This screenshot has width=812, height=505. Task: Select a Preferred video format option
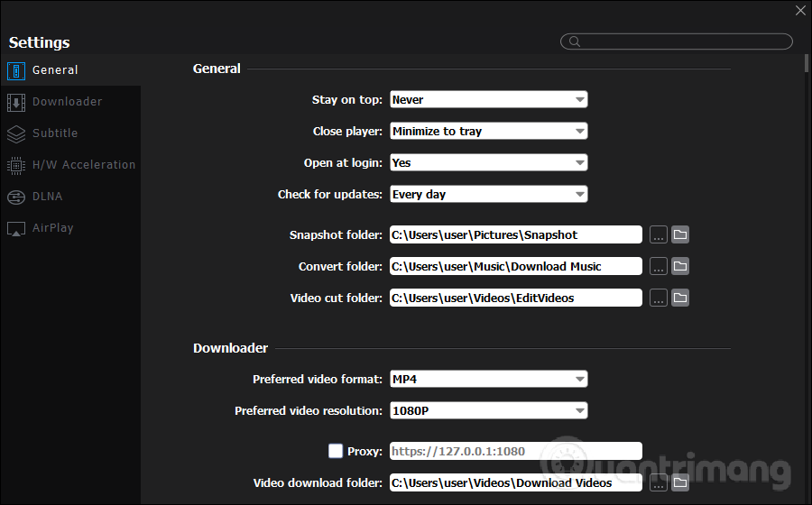[488, 379]
